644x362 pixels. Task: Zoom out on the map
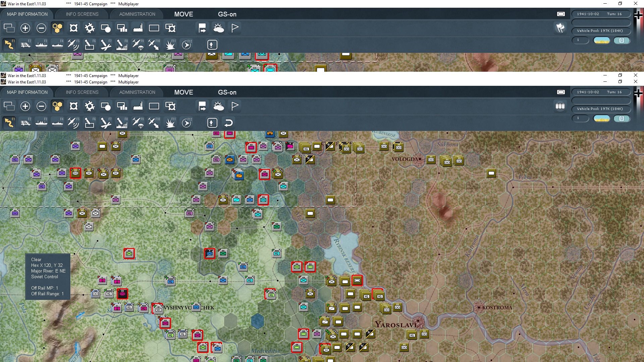pyautogui.click(x=41, y=106)
